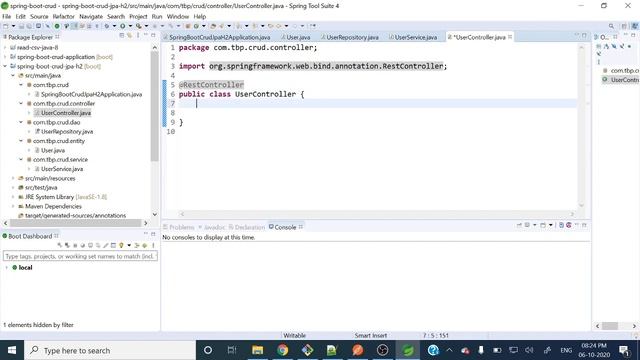
Task: Select the Java perspective icon
Action: [x=635, y=26]
